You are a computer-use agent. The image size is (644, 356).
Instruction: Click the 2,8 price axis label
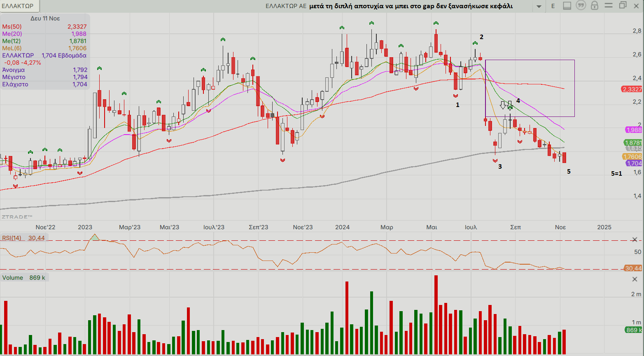click(637, 31)
